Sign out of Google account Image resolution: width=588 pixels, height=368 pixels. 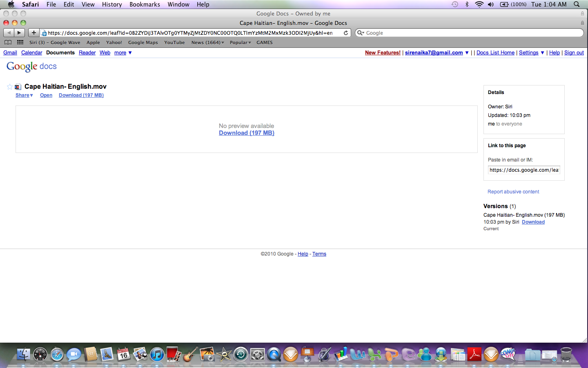coord(574,53)
